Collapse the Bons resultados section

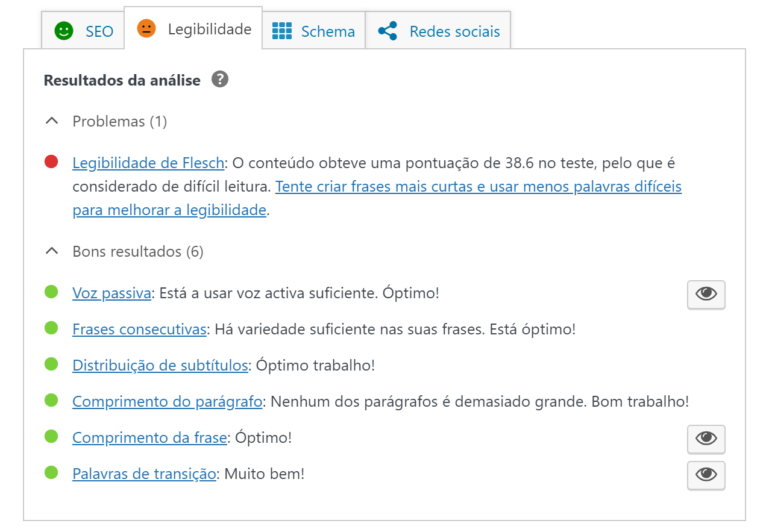(52, 251)
